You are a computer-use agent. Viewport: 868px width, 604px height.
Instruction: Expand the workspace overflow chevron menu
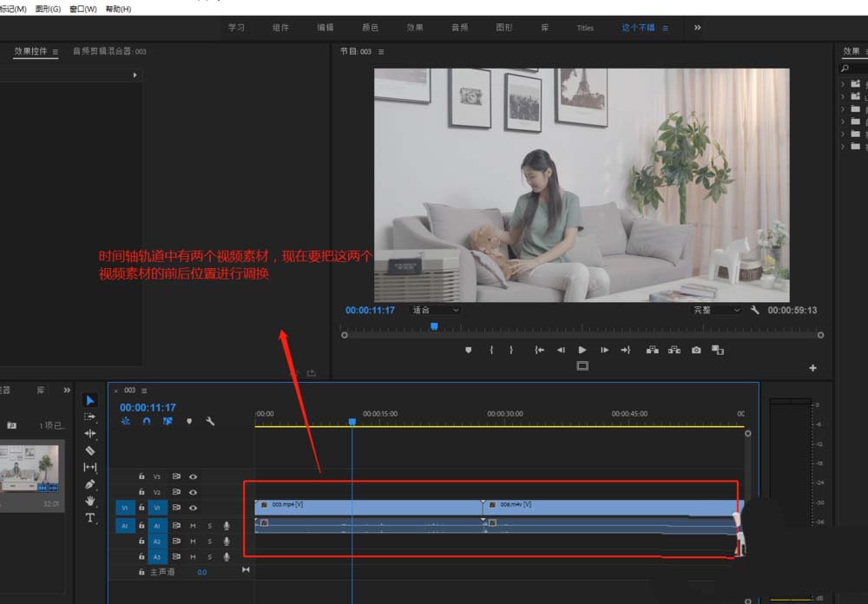tap(697, 28)
